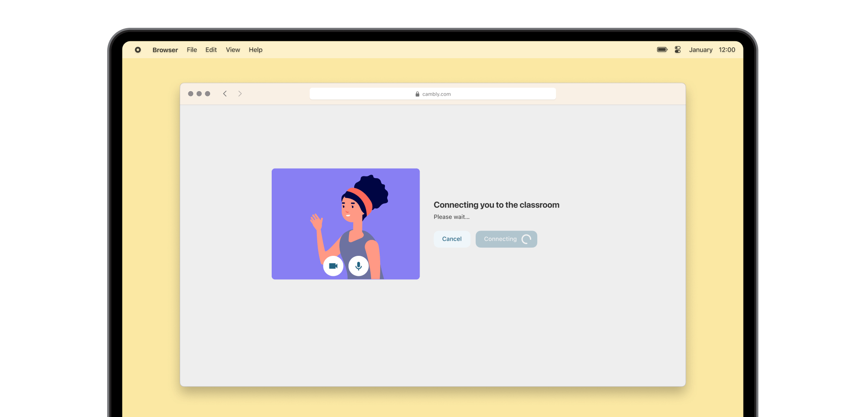Click the loading spinner in the Connecting button
The height and width of the screenshot is (417, 868).
click(x=526, y=239)
